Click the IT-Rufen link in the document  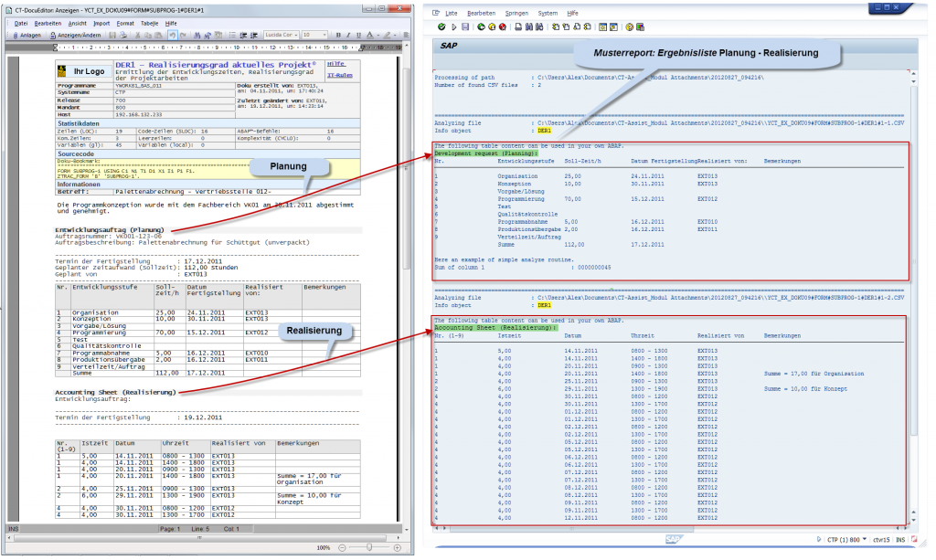point(339,74)
